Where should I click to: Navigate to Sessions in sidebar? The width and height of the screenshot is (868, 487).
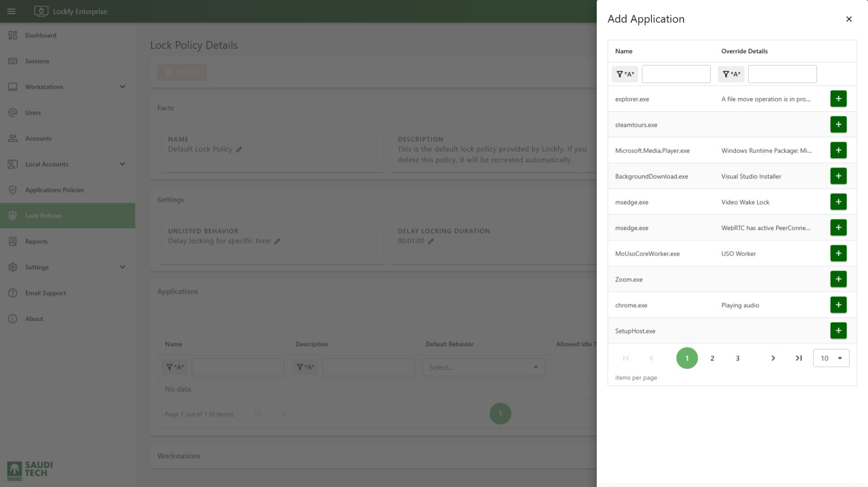pos(67,61)
